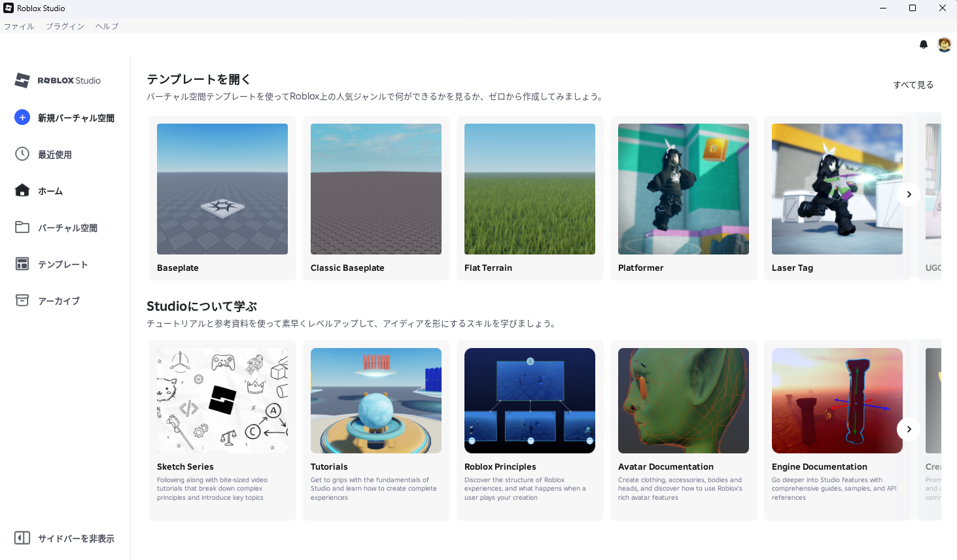Screen dimensions: 957x560
Task: Click the テンプレートを開く heading
Action: click(199, 79)
